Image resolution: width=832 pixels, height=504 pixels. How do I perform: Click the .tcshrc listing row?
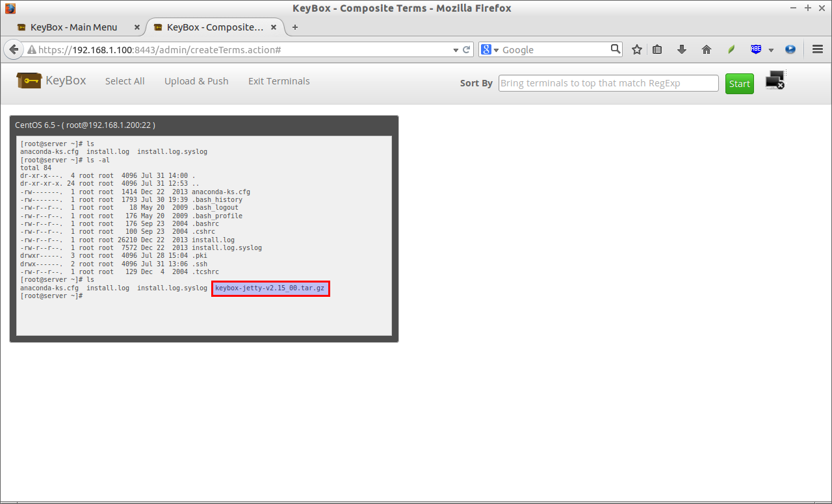[120, 272]
